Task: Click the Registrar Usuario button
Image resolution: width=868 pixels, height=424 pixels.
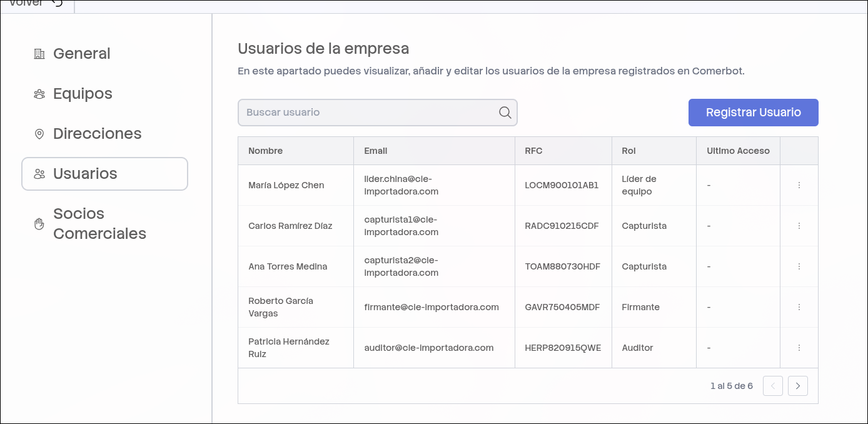Action: tap(754, 113)
